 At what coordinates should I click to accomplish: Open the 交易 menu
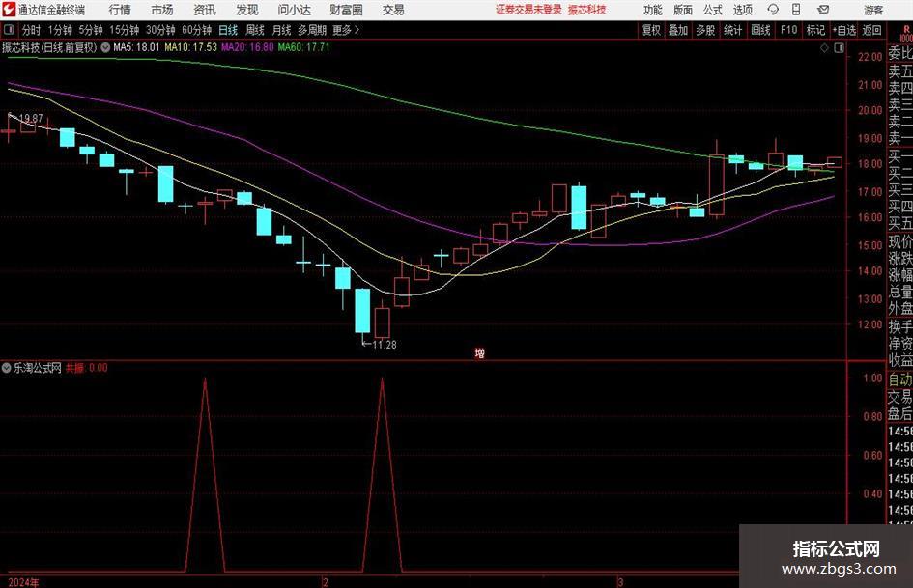[x=393, y=10]
